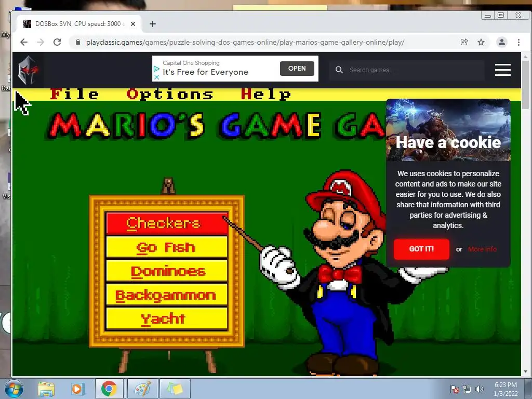Click the padlock site info icon

(x=78, y=42)
